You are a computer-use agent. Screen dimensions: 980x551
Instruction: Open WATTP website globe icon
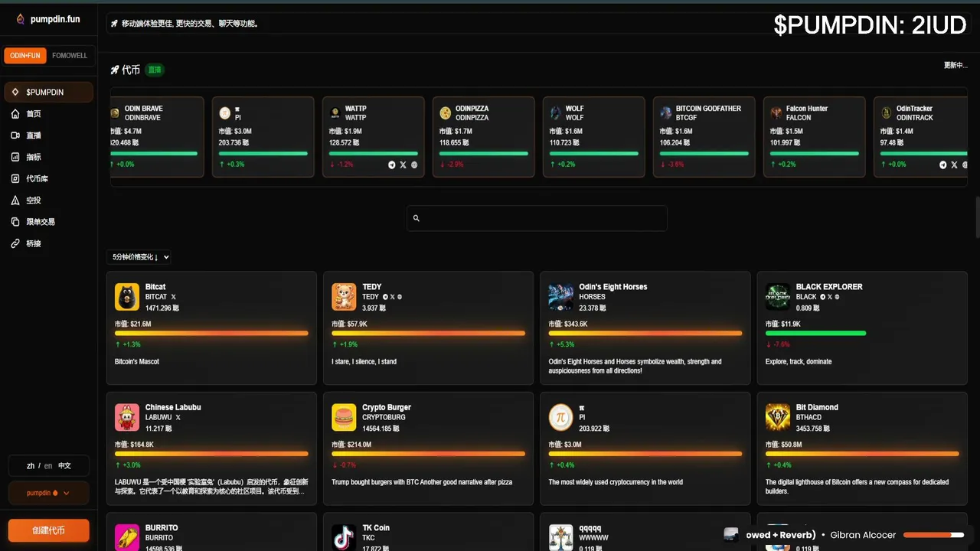[414, 165]
